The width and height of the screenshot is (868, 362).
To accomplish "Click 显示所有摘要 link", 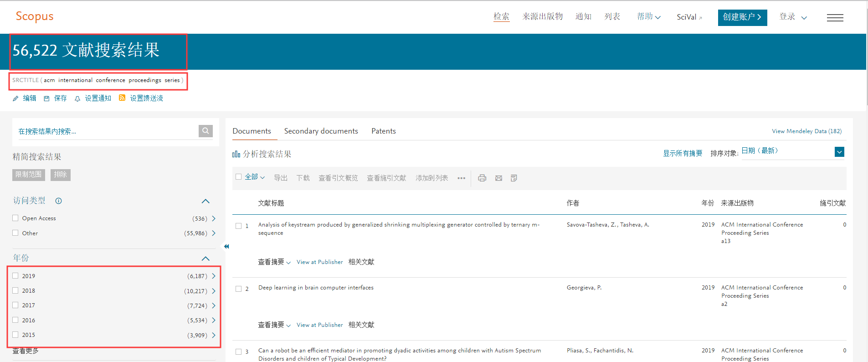I will click(683, 154).
